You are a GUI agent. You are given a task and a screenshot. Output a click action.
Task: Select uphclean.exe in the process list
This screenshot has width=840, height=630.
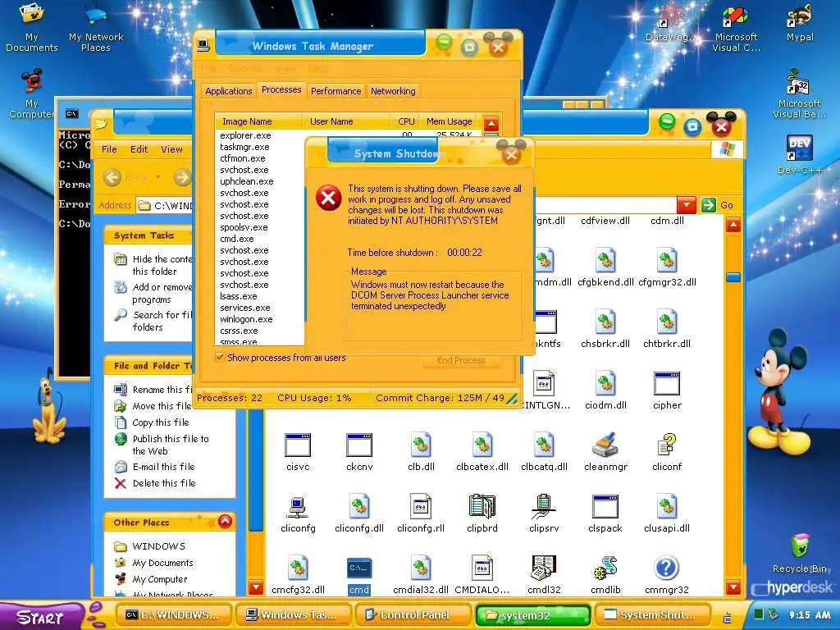(246, 181)
